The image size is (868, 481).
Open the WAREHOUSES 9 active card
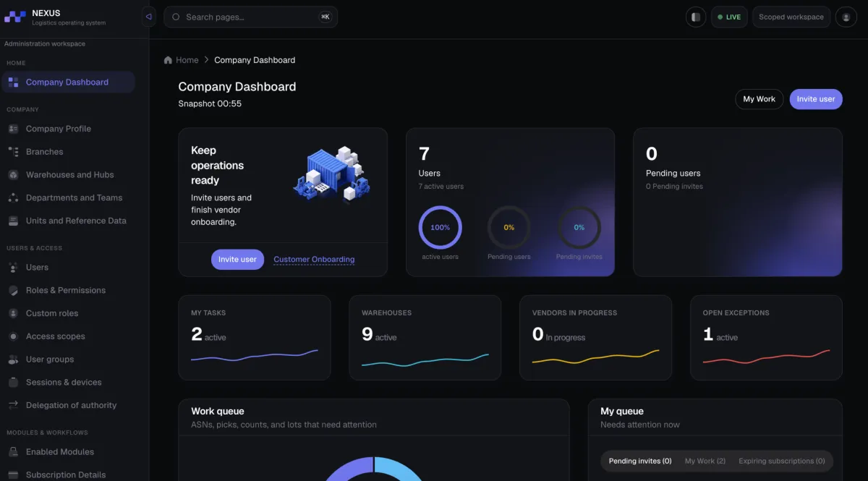[425, 338]
